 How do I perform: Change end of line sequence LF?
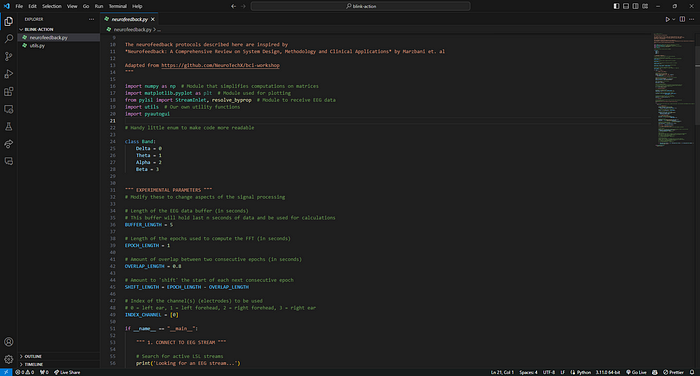(x=562, y=372)
